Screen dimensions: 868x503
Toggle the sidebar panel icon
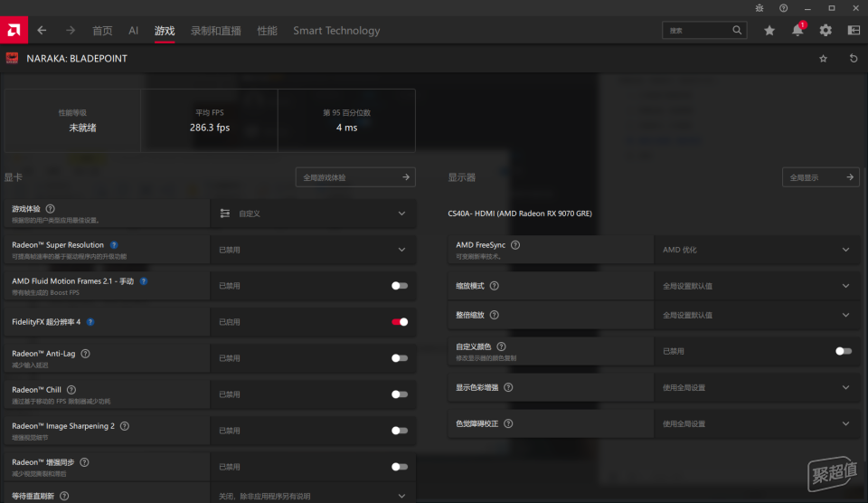[854, 31]
